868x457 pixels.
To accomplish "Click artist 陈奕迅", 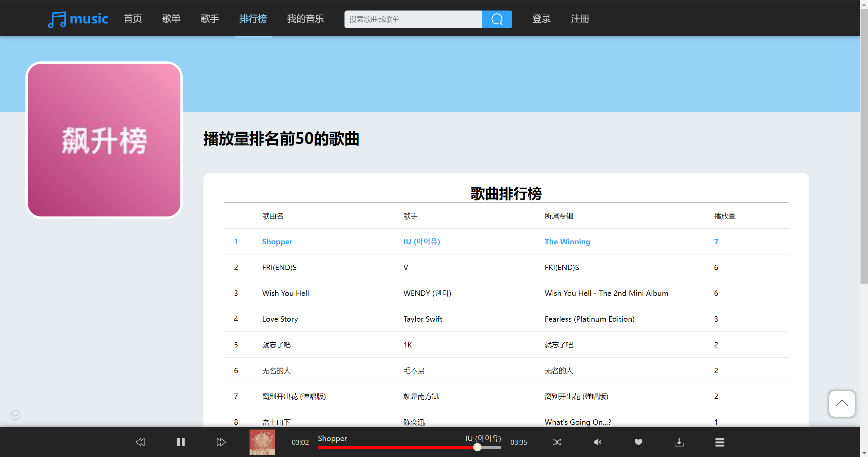I will [414, 422].
